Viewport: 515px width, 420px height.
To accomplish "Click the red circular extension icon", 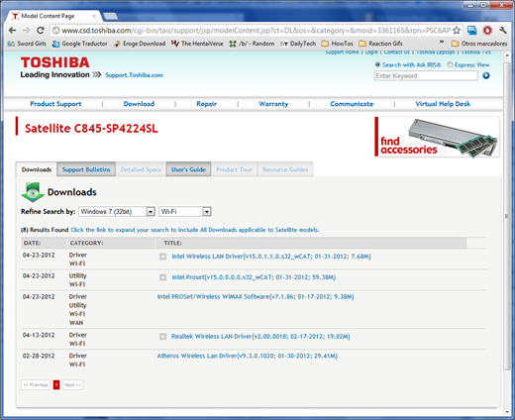I will 487,31.
